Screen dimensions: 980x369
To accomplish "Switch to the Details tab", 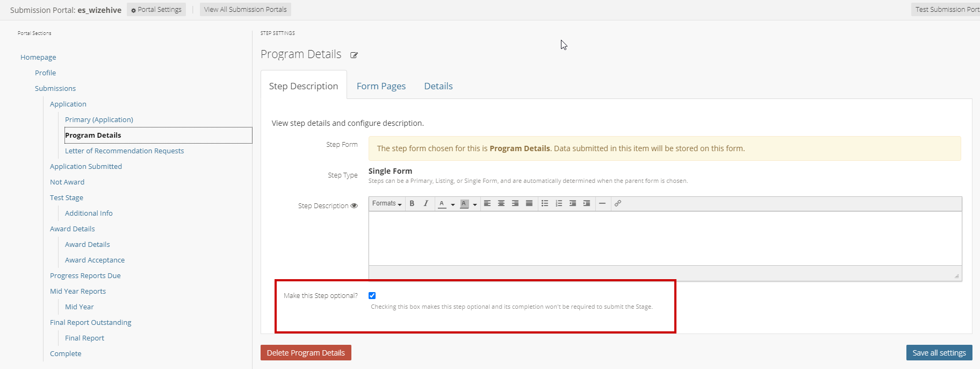I will 438,86.
